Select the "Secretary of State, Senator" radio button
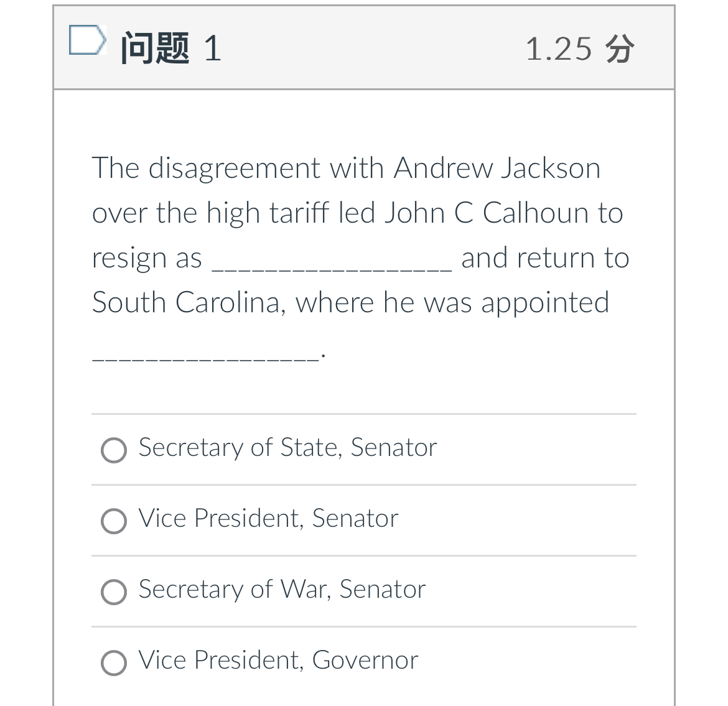The width and height of the screenshot is (728, 706). click(x=114, y=450)
